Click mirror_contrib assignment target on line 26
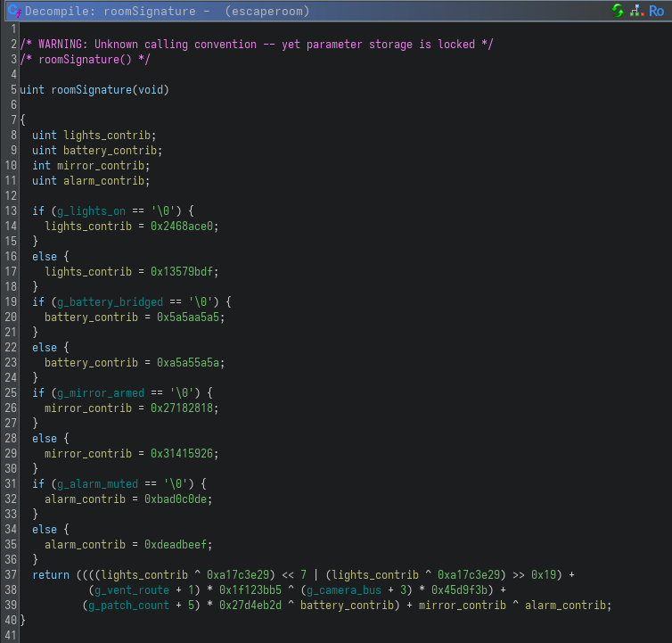Image resolution: width=672 pixels, height=643 pixels. 88,408
